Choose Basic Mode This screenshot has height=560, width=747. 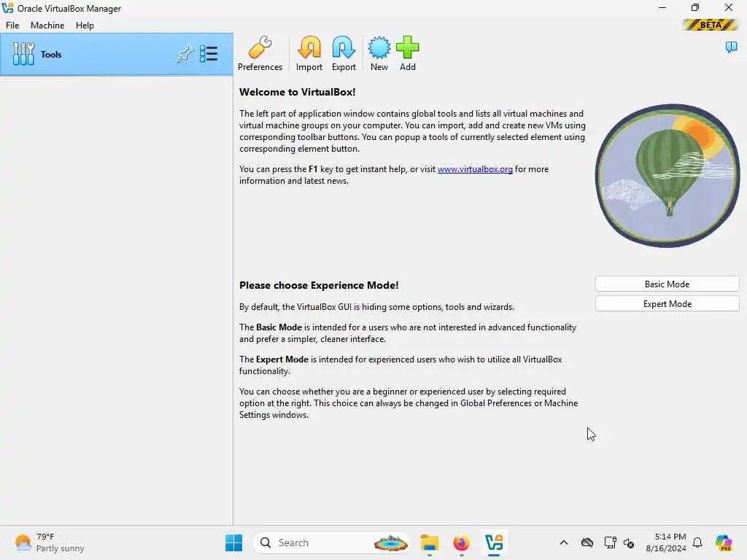pyautogui.click(x=667, y=284)
